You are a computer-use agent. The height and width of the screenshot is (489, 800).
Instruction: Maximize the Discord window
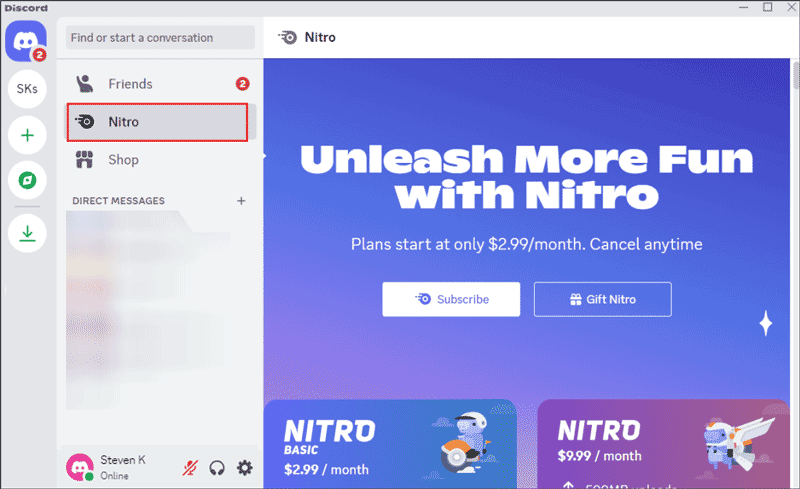click(x=767, y=7)
